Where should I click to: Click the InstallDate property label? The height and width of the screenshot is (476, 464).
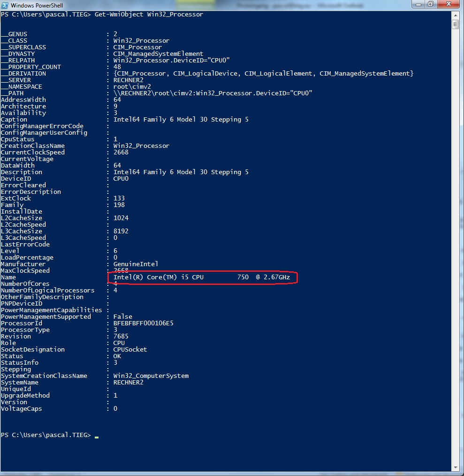(x=22, y=212)
